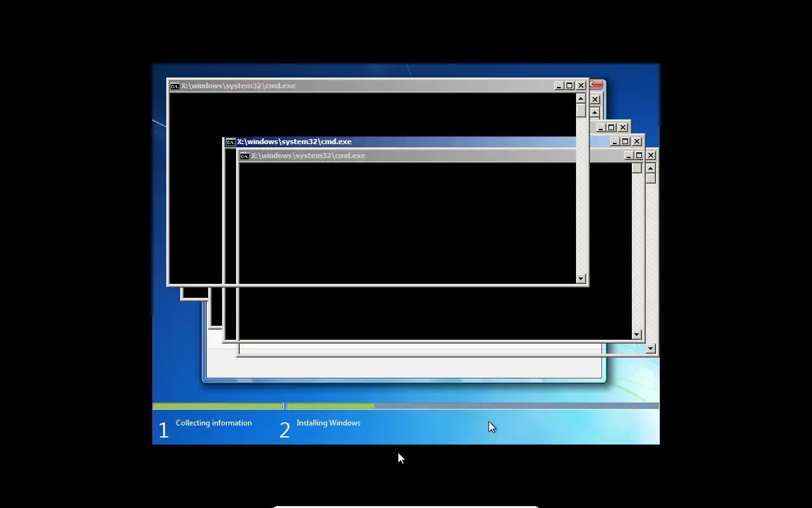This screenshot has height=508, width=812.
Task: Click the blue active cmd.exe title text
Action: tap(294, 142)
